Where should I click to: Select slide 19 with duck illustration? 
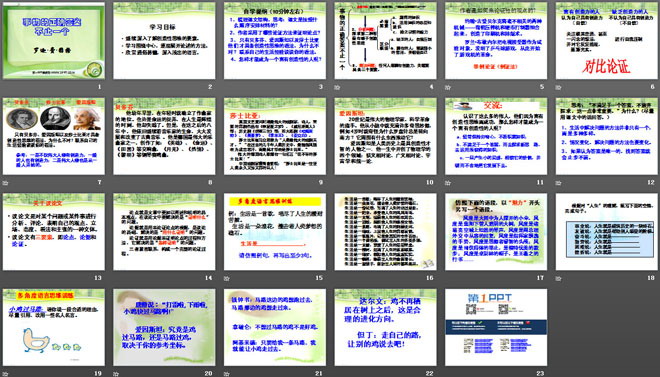54,327
